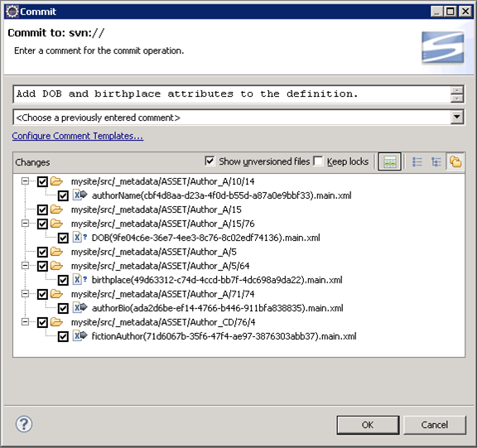The image size is (477, 448).
Task: Select mysite/src/_metadata/ASSET/Author_CD/76/4 path
Action: pyautogui.click(x=163, y=322)
